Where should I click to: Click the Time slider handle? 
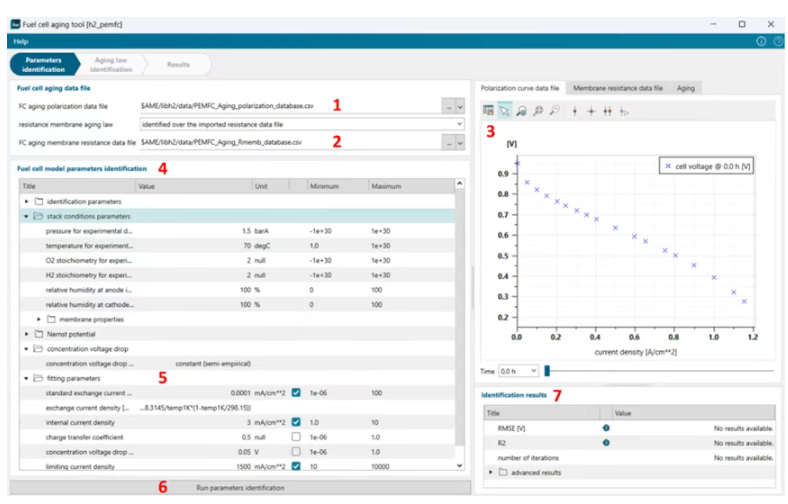(547, 371)
